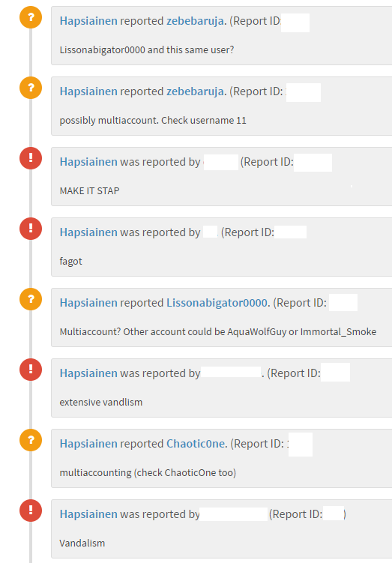Viewport: 392px width, 563px height.
Task: Click the orange question icon beside the Chaotic0ne report
Action: pyautogui.click(x=31, y=440)
